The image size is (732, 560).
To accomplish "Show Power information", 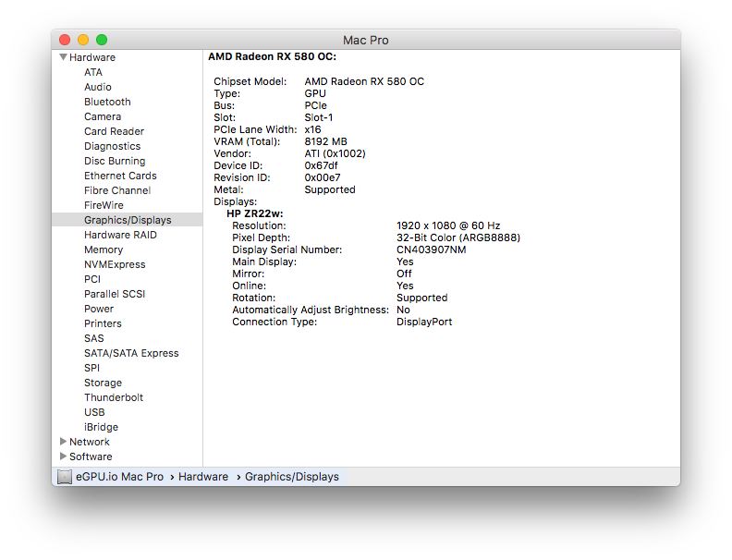I will [x=99, y=309].
